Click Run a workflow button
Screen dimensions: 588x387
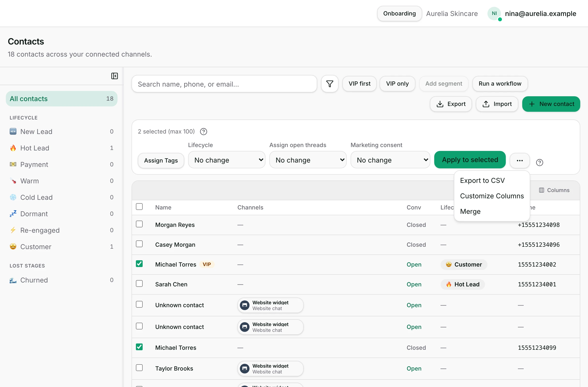tap(500, 84)
